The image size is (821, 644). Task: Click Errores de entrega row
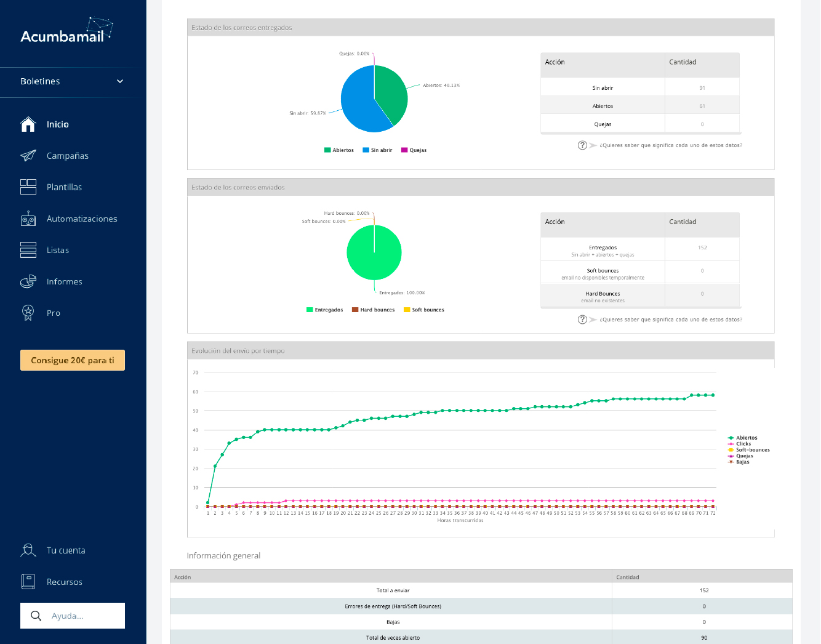481,606
